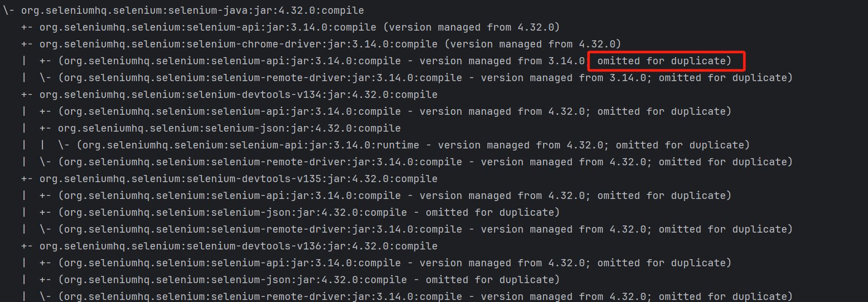This screenshot has height=302, width=868.
Task: Click the selenium-java 4.32.0 root dependency line
Action: (x=192, y=10)
